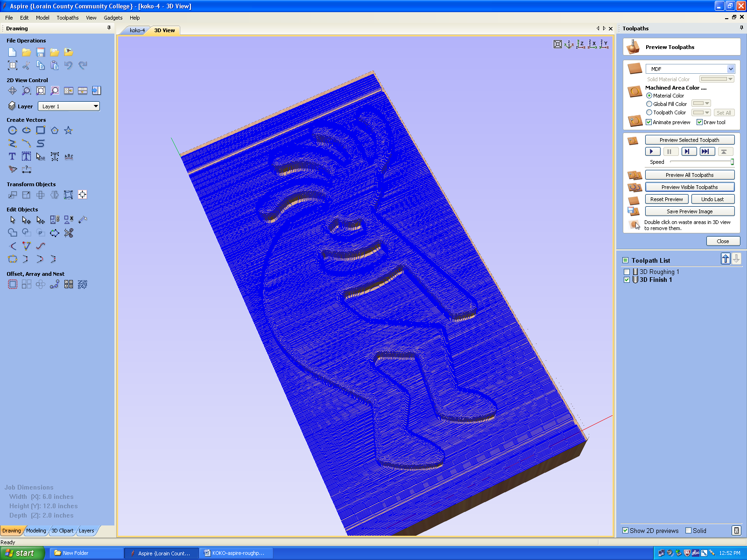Open the Model menu
Screen dimensions: 747x560
[42, 18]
